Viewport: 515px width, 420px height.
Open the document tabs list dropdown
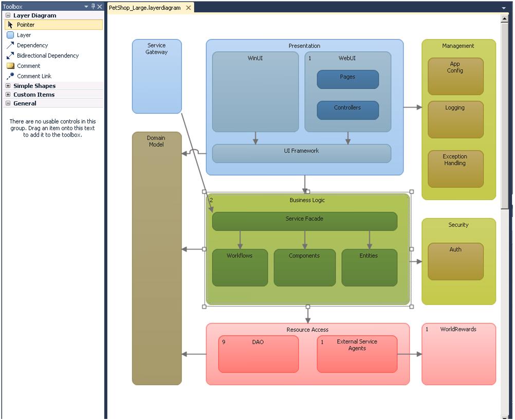pos(504,8)
